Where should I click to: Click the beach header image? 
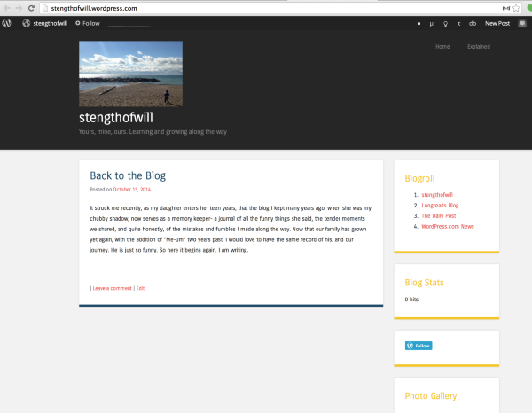pos(130,74)
